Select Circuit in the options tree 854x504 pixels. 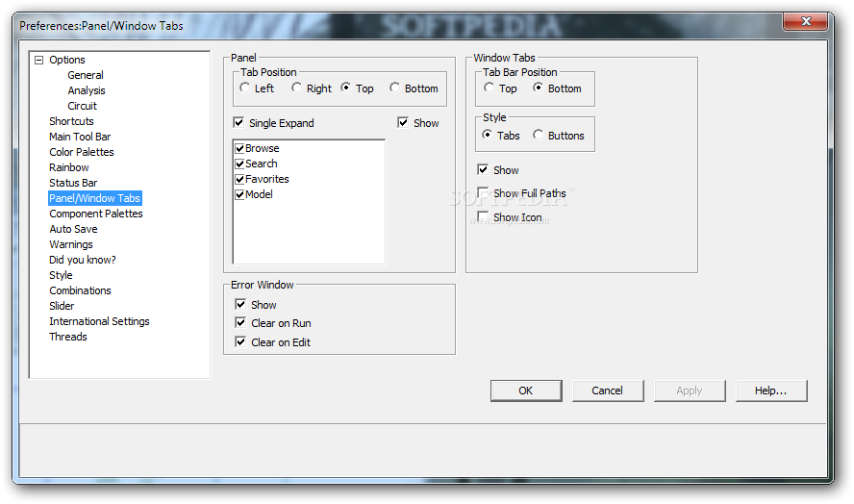(x=83, y=106)
